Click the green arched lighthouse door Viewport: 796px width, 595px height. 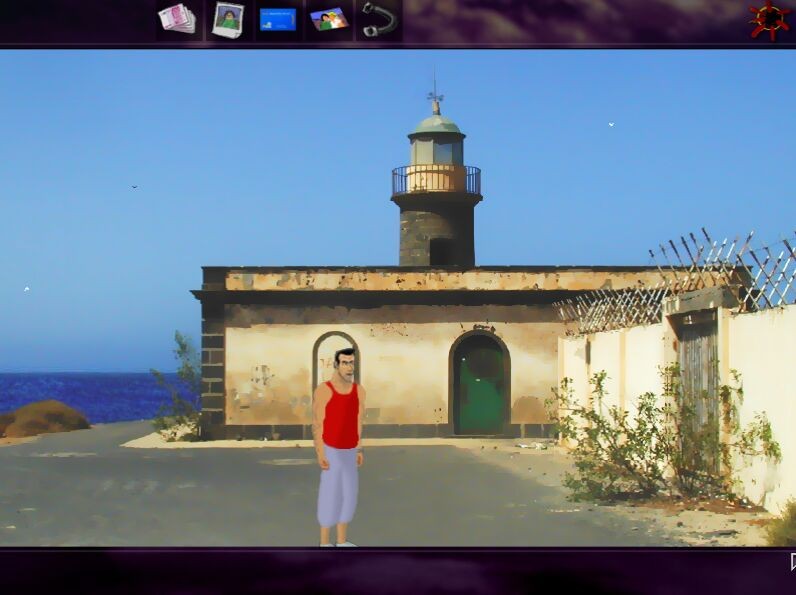[x=480, y=388]
